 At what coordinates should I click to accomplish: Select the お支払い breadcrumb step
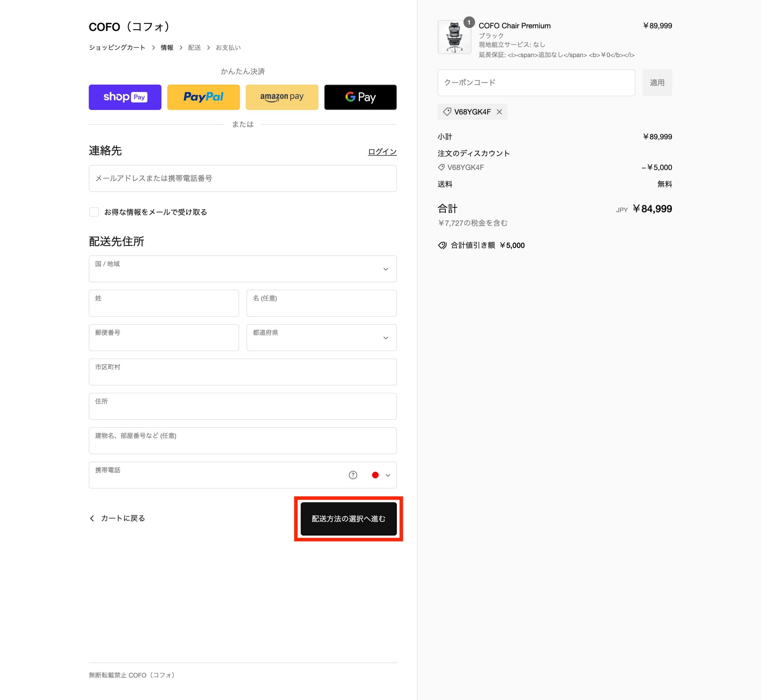tap(228, 47)
